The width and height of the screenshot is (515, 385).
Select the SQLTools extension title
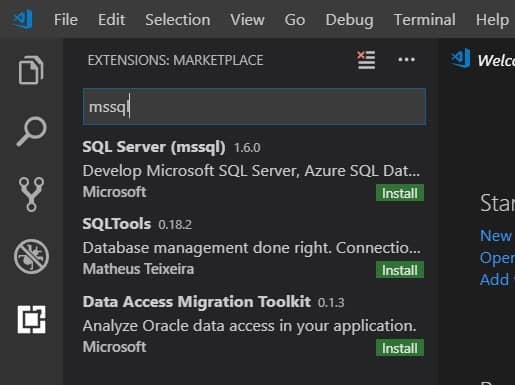point(117,223)
